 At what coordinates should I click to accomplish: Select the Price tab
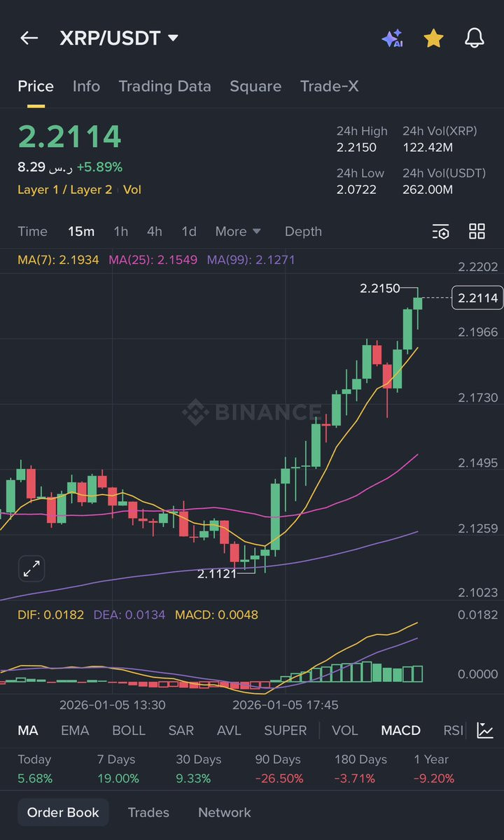pyautogui.click(x=36, y=86)
